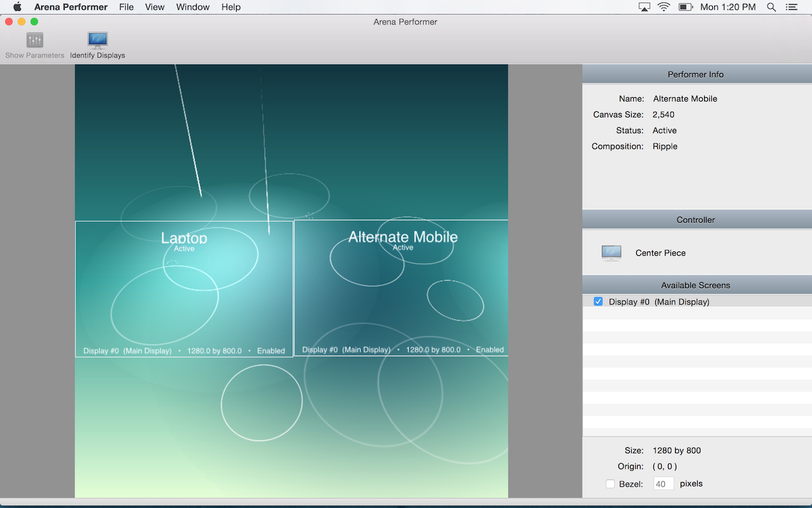Open the View menu
812x508 pixels.
(155, 7)
